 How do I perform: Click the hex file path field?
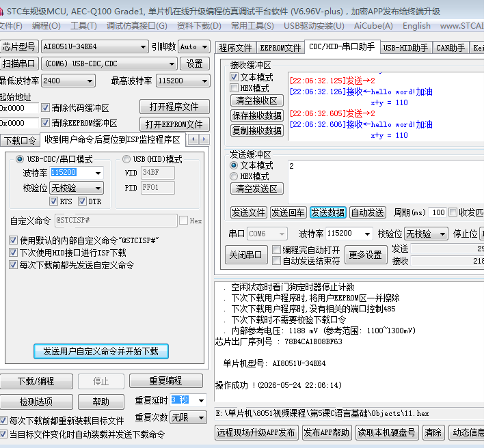349,413
